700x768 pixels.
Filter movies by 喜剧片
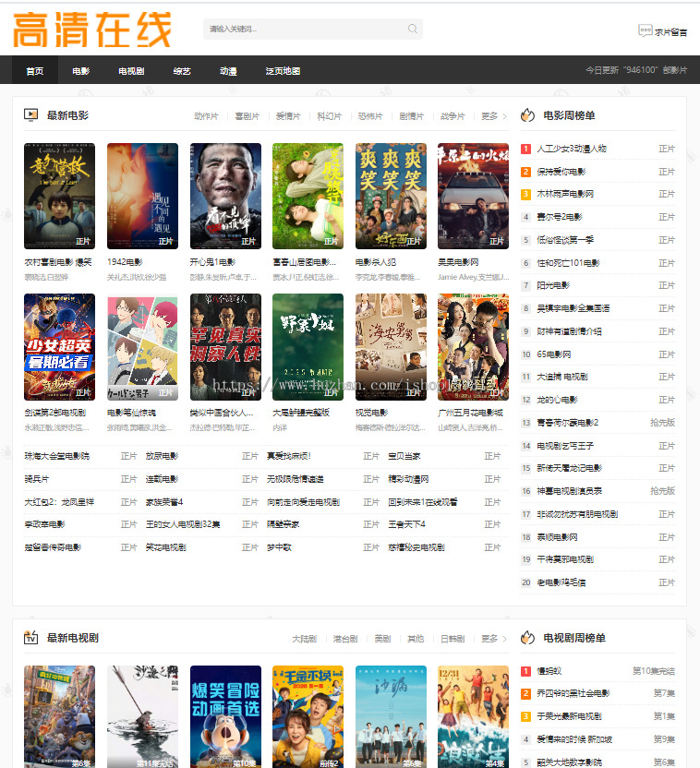click(x=247, y=116)
